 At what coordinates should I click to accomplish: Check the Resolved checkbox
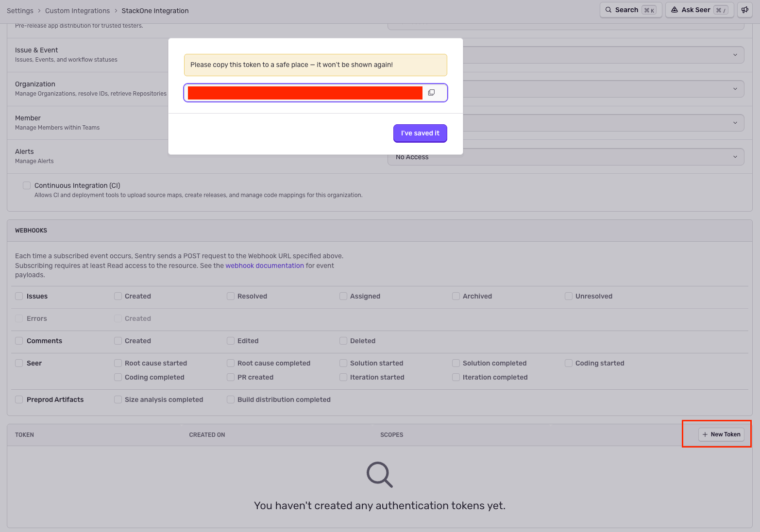tap(231, 296)
